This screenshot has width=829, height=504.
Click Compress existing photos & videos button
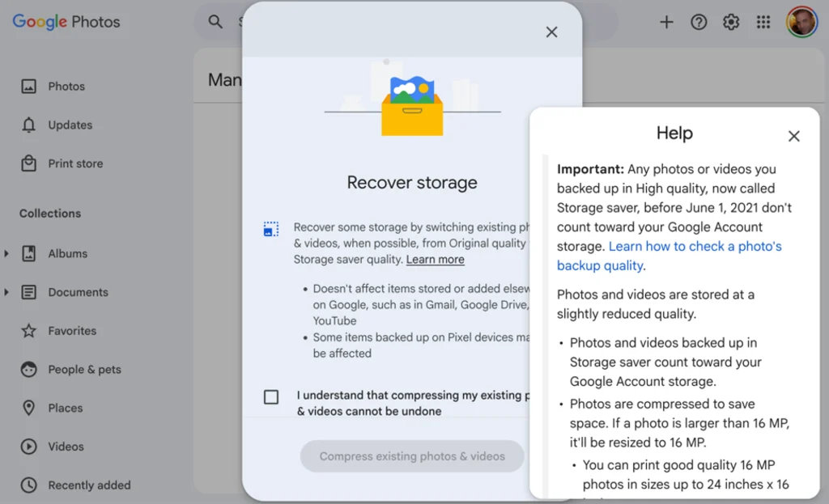pyautogui.click(x=412, y=456)
